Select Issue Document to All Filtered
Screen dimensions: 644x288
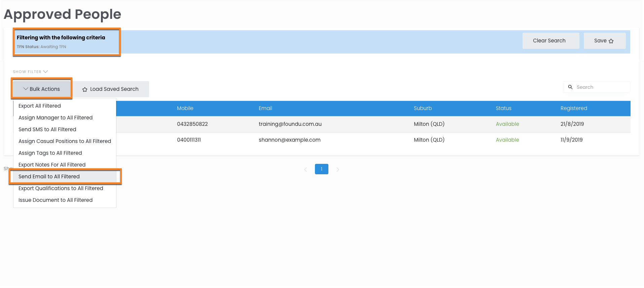(56, 200)
